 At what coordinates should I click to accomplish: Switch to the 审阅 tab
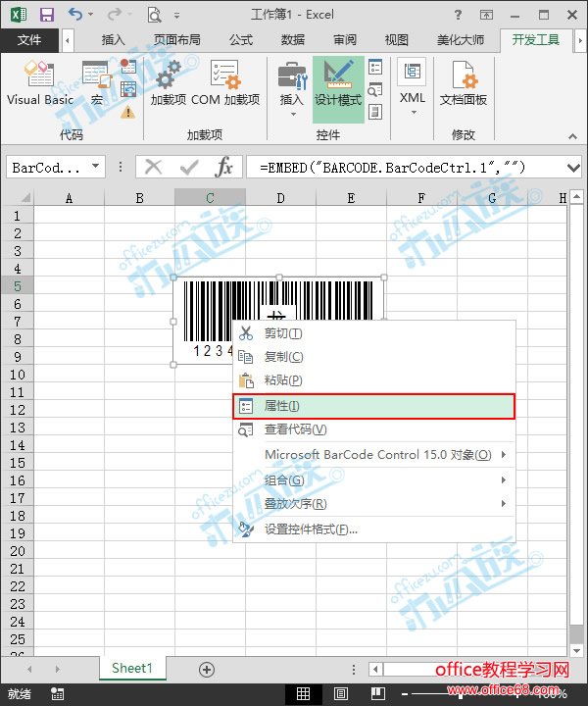click(345, 40)
